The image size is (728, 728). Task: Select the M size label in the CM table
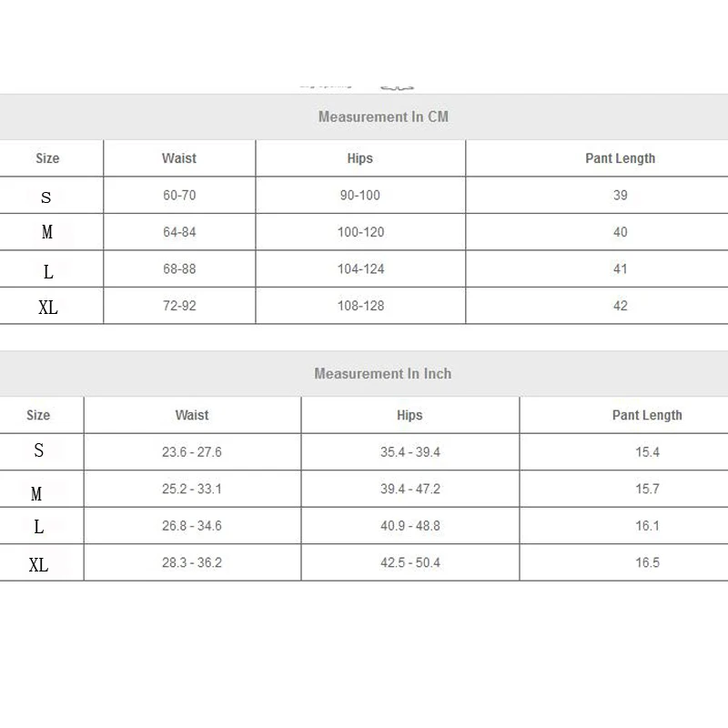click(x=47, y=233)
